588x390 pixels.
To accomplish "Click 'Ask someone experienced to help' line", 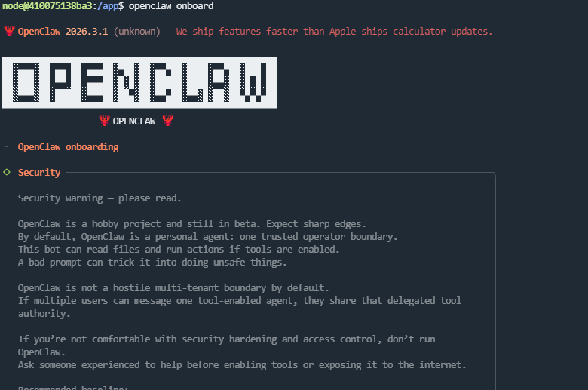I will (x=242, y=365).
